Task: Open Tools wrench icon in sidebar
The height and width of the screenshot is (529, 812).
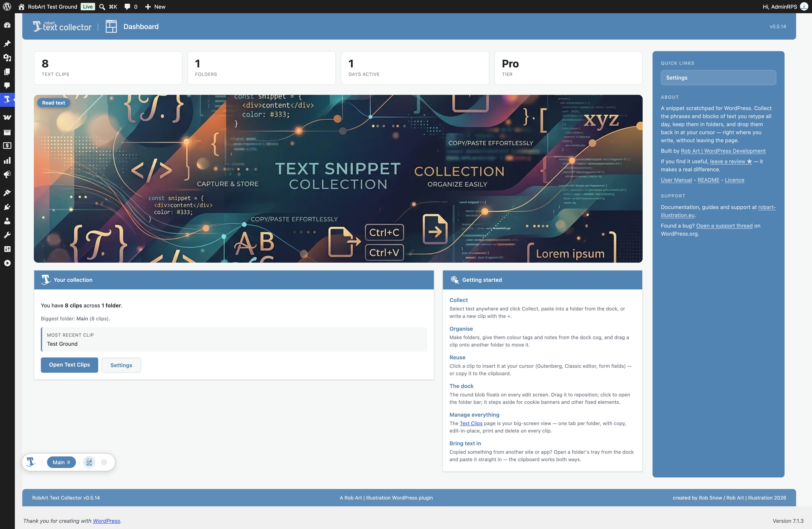Action: tap(7, 235)
